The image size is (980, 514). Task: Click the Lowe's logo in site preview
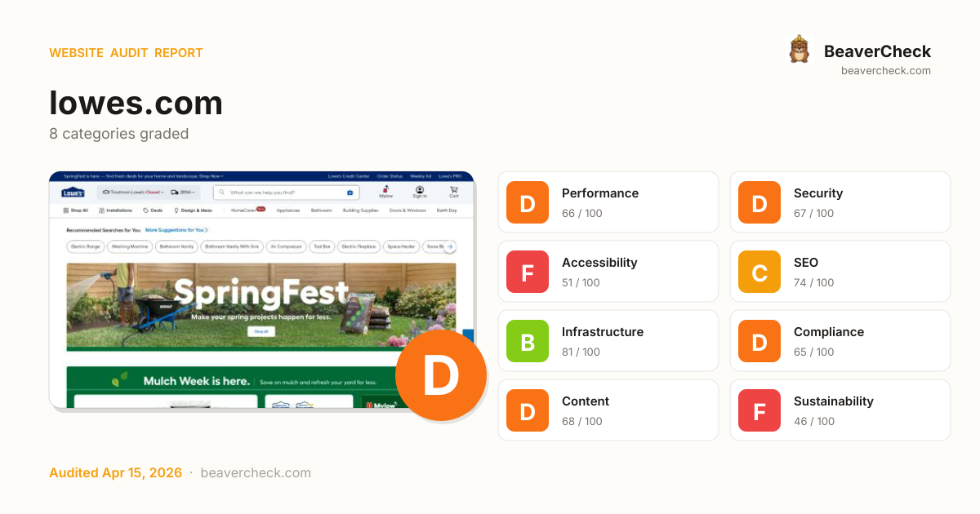click(x=73, y=193)
